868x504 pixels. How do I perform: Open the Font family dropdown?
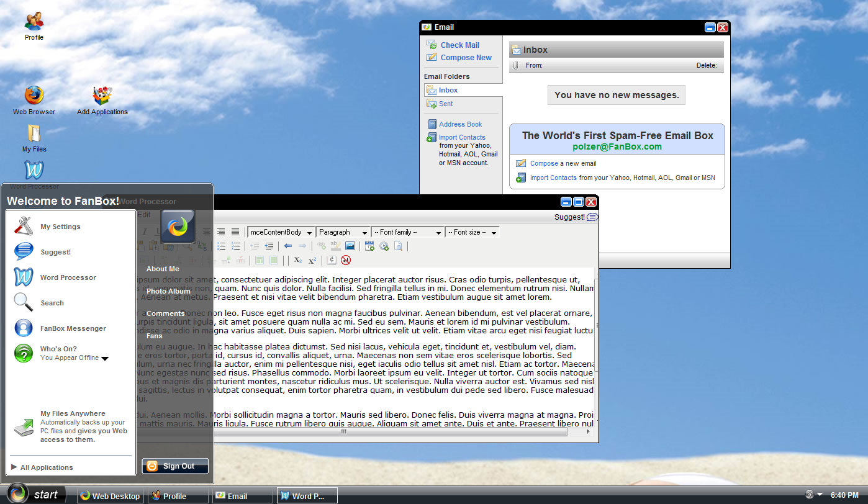pos(408,232)
